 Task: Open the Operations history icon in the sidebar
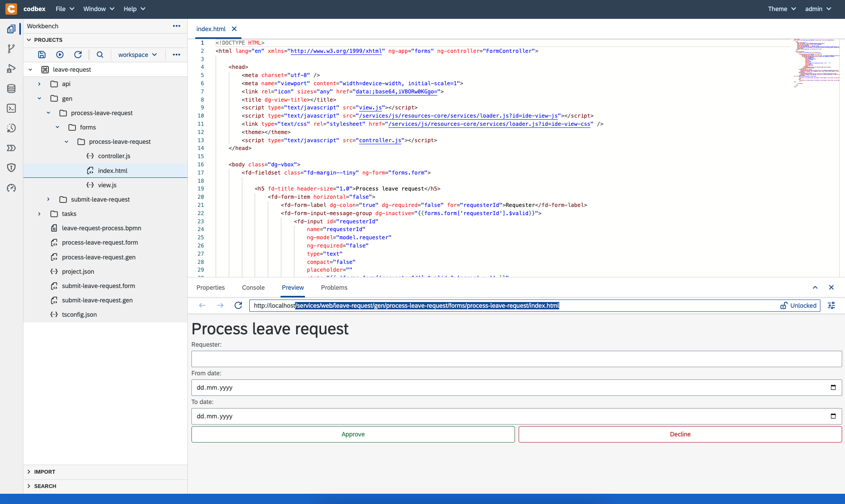click(x=11, y=128)
